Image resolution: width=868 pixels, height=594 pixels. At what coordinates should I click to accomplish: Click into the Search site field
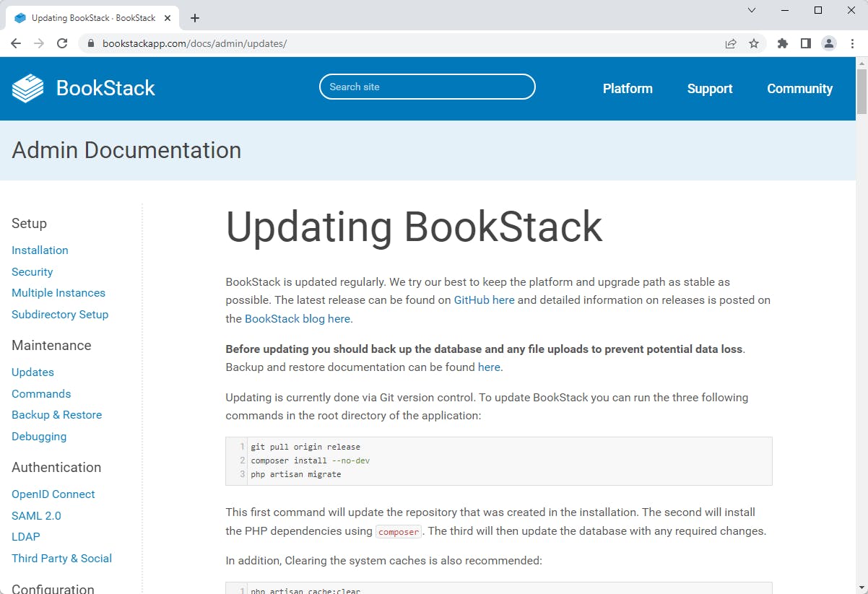427,87
